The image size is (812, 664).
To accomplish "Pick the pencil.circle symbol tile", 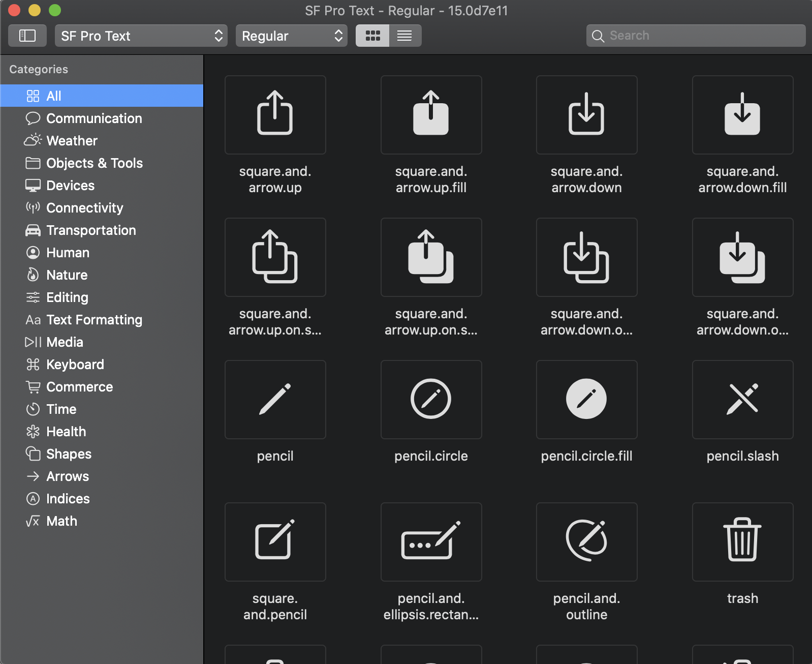I will coord(431,400).
